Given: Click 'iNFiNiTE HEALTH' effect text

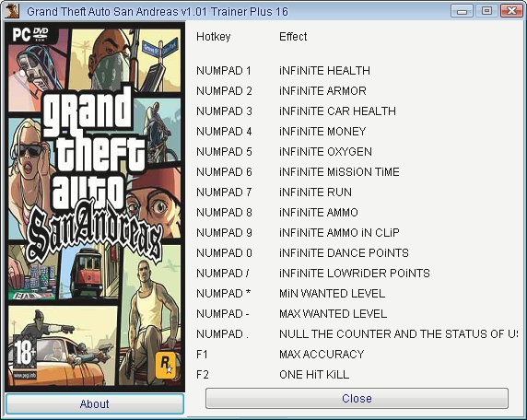Looking at the screenshot, I should click(324, 71).
